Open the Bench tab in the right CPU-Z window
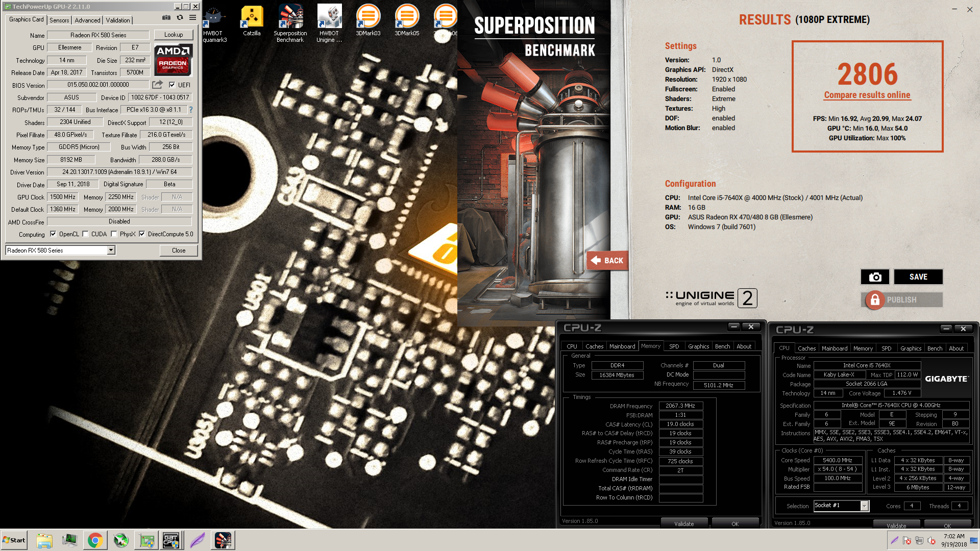The width and height of the screenshot is (980, 551). pos(935,348)
